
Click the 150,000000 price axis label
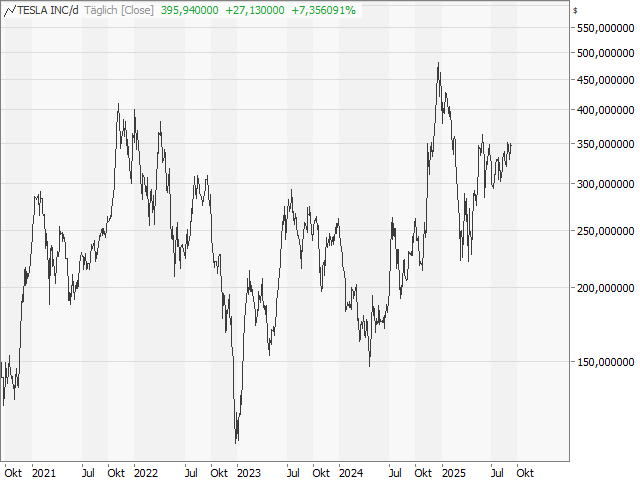tap(605, 362)
